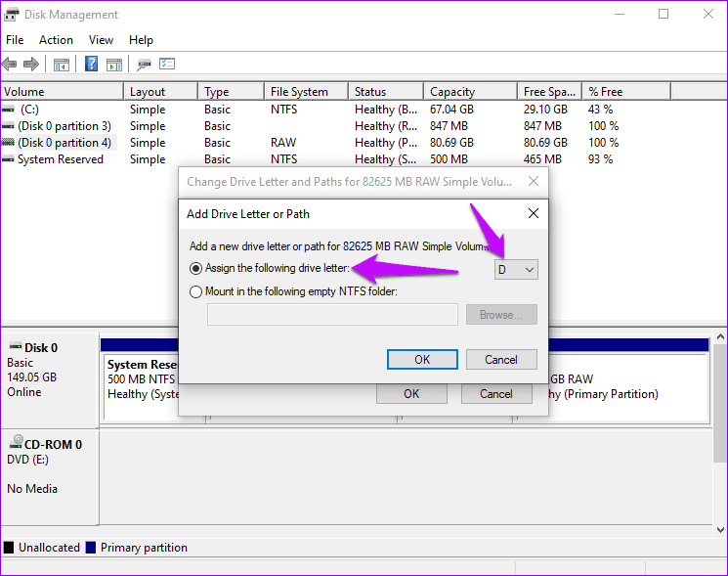Minimize the Disk Management window
Screen dimensions: 728x576
pyautogui.click(x=620, y=15)
